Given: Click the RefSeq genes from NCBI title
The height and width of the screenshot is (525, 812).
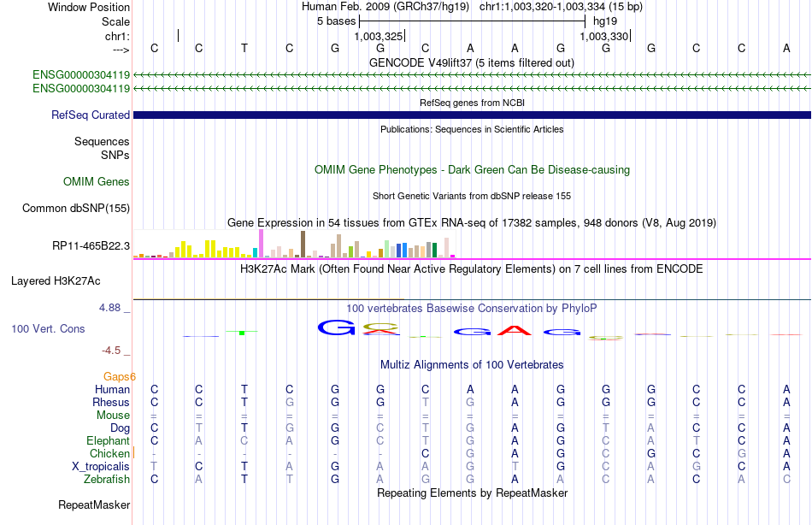Looking at the screenshot, I should pyautogui.click(x=473, y=103).
